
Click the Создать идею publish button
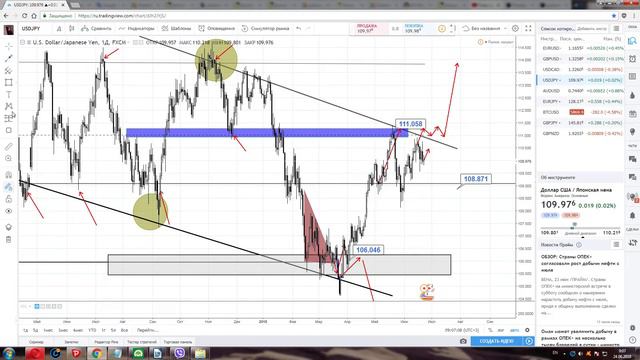(x=497, y=341)
